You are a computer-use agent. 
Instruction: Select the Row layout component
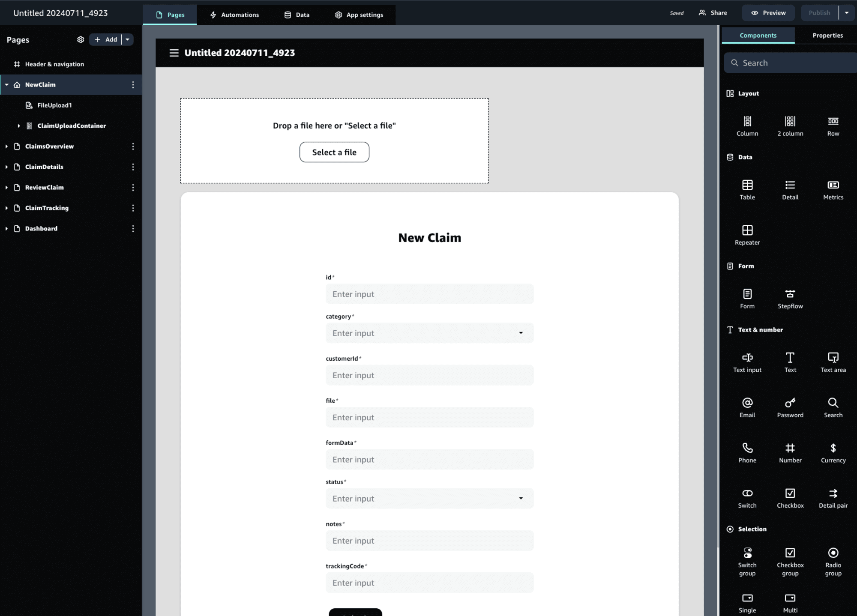coord(833,126)
